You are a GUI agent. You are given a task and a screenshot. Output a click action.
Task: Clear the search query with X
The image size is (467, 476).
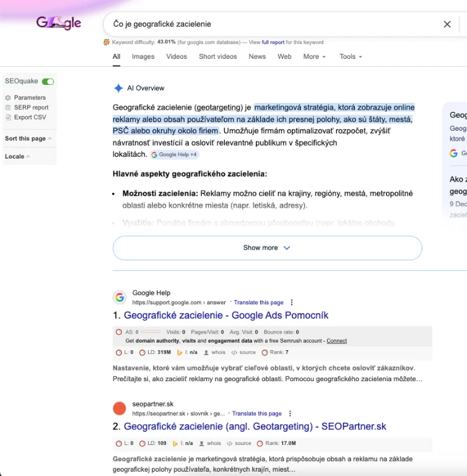click(447, 24)
